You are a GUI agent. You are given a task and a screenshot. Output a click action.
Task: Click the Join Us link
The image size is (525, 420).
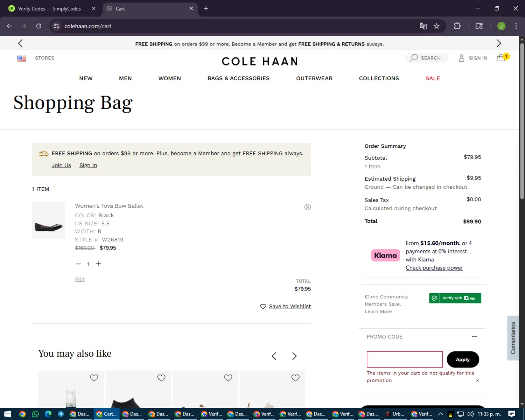61,165
